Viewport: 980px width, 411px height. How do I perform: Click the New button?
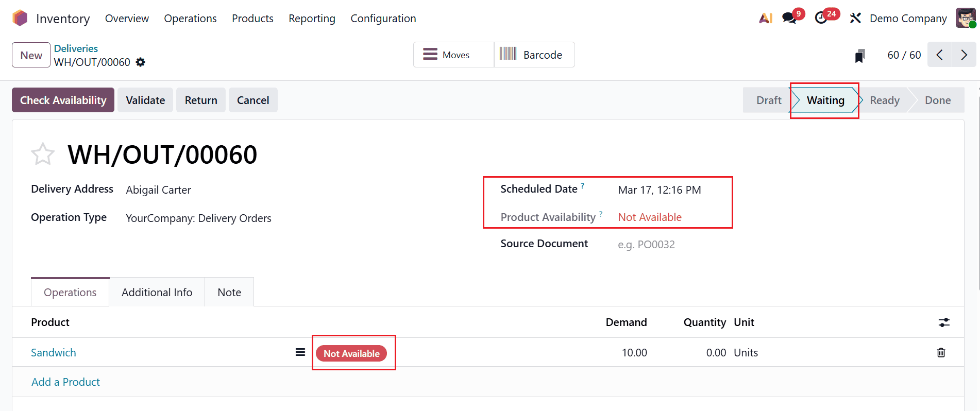[x=31, y=55]
